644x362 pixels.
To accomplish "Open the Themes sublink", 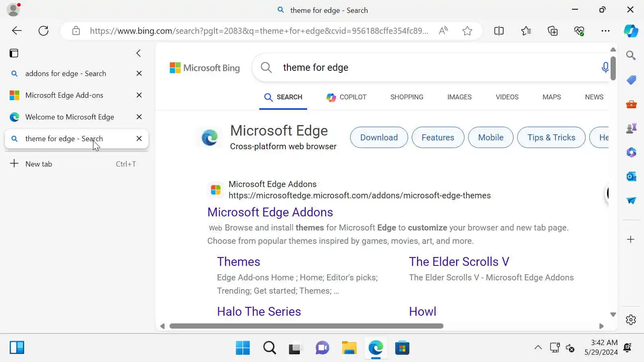I will click(239, 262).
